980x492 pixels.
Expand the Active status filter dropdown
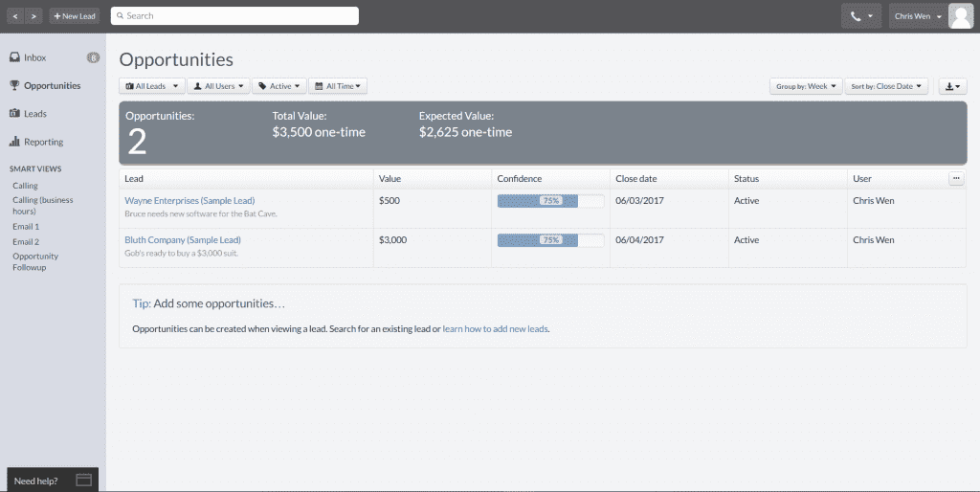click(278, 86)
